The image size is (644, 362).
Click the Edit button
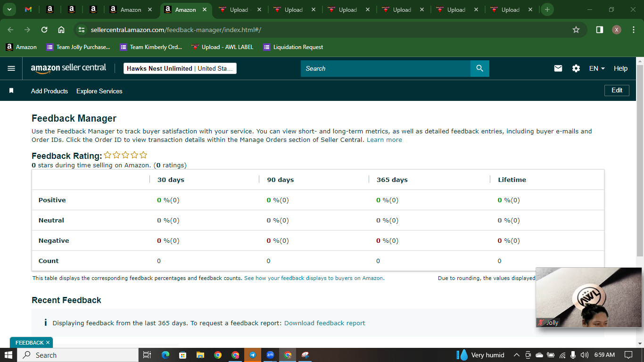tap(617, 90)
